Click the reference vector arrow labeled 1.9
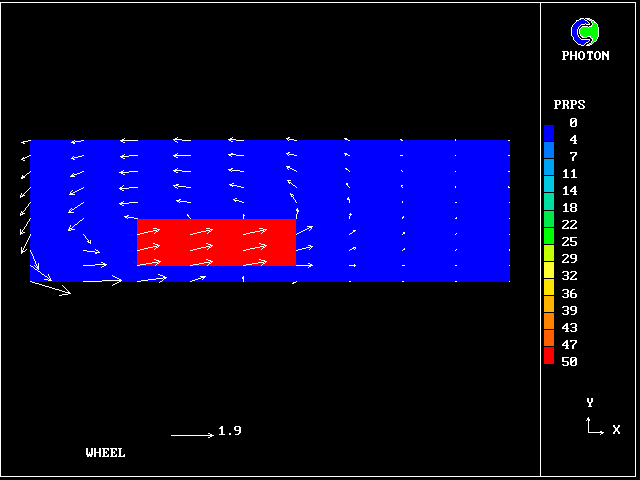This screenshot has width=640, height=480. tap(191, 435)
